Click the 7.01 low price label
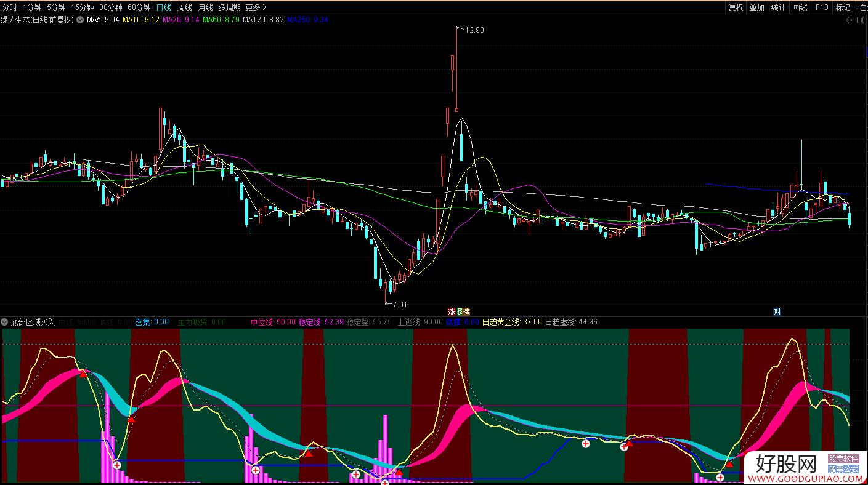The image size is (868, 485). [400, 305]
